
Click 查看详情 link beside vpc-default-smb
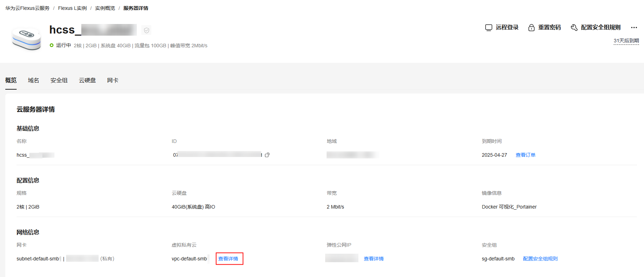[x=228, y=259]
